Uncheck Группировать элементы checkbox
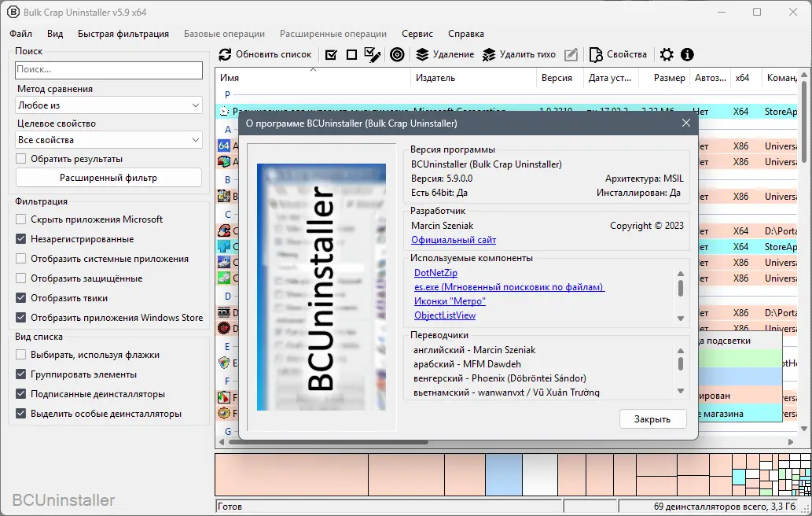Image resolution: width=812 pixels, height=516 pixels. point(20,374)
